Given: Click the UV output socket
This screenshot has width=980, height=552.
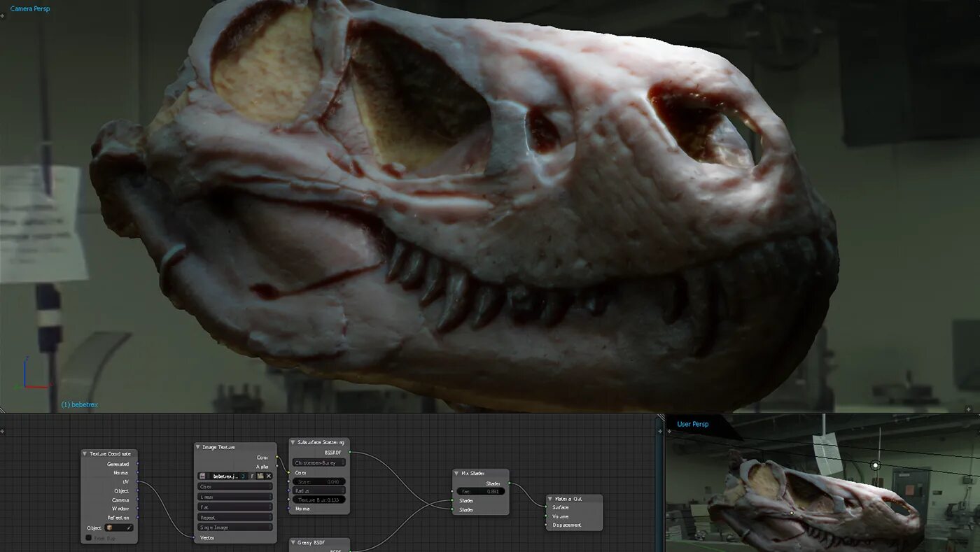Looking at the screenshot, I should click(137, 481).
